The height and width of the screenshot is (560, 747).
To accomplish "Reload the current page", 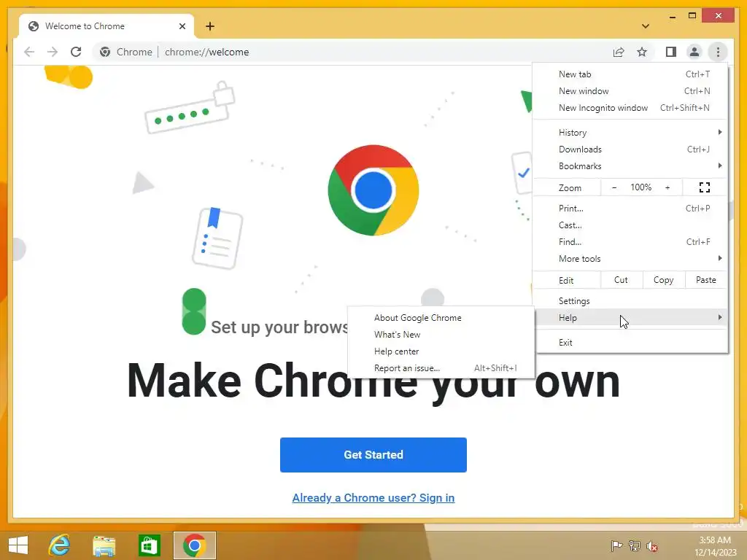I will pos(76,52).
